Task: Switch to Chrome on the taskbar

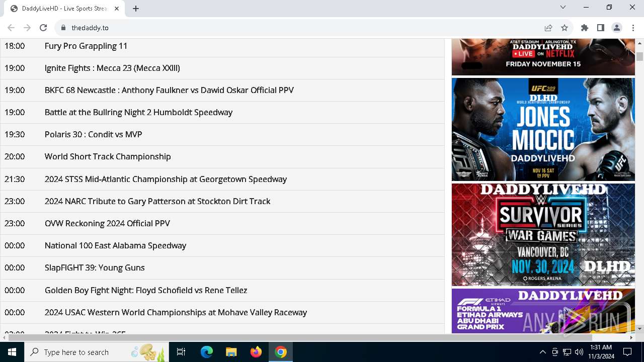Action: (281, 352)
